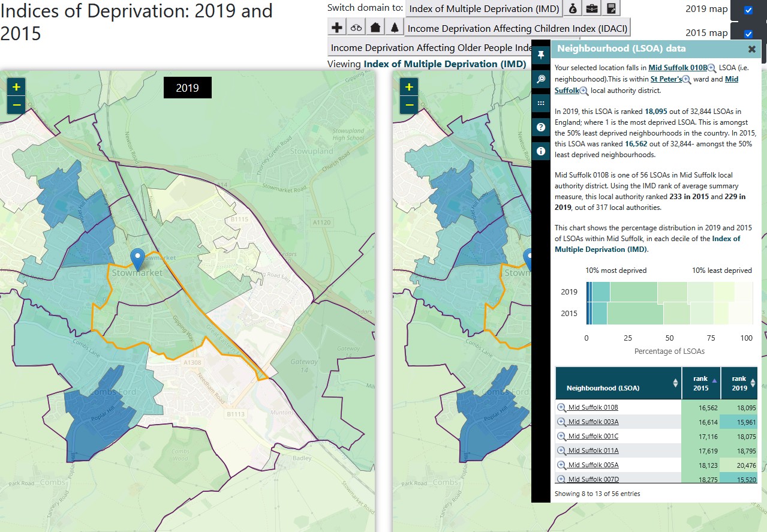767x532 pixels.
Task: Select the Mid Suffolk 003A row link
Action: 593,422
